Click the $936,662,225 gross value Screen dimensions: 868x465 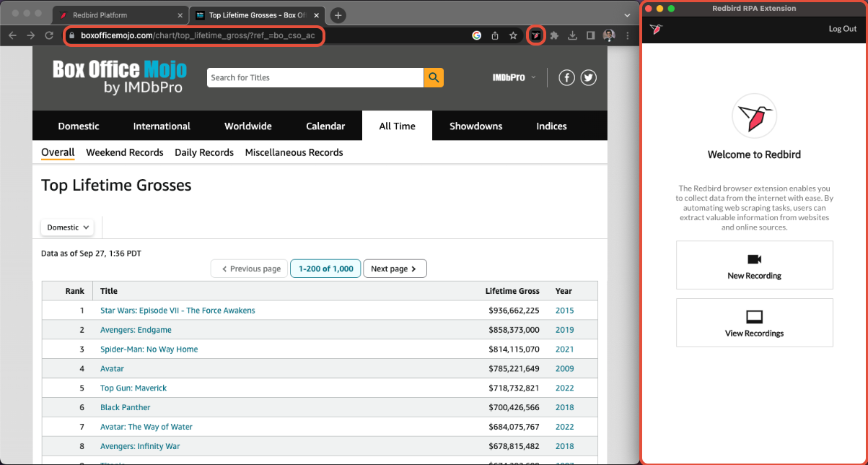(514, 310)
